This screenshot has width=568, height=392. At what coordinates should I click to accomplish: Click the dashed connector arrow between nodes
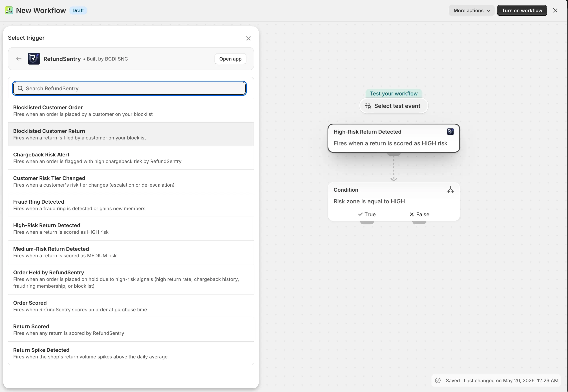[394, 169]
